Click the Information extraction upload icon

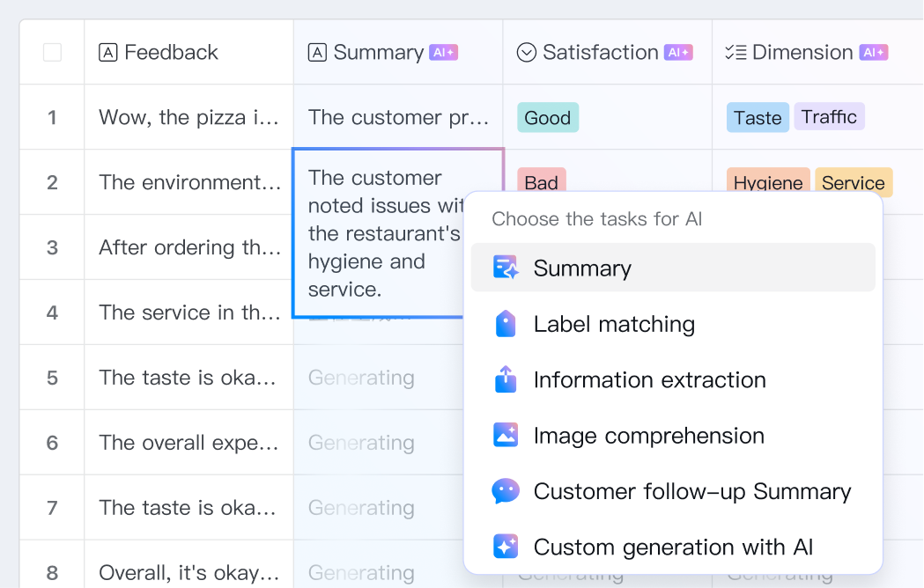pyautogui.click(x=506, y=379)
